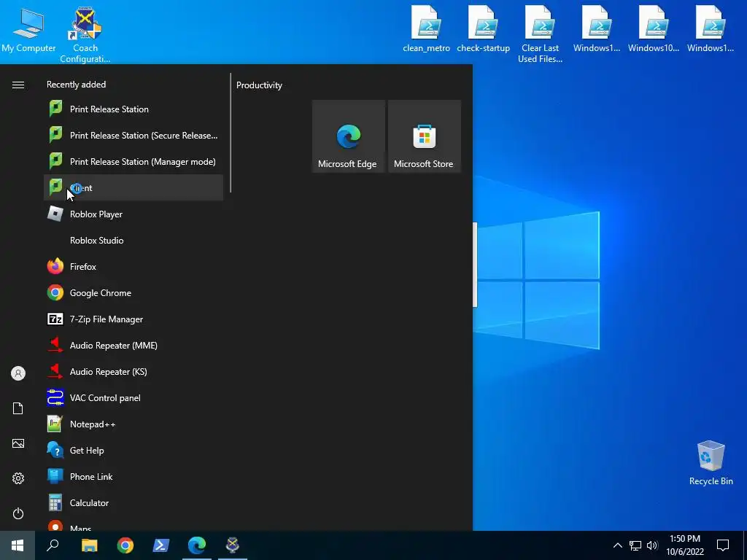Open taskbar Search magnifier
747x560 pixels.
[53, 545]
